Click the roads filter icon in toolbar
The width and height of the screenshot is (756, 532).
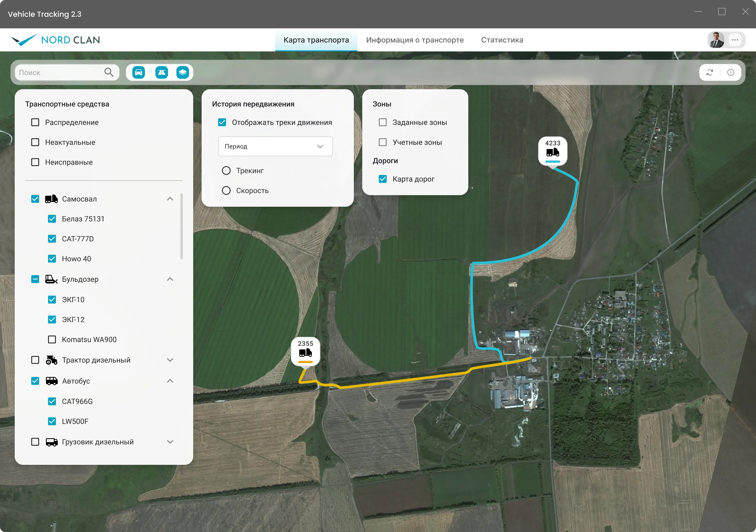coord(161,72)
